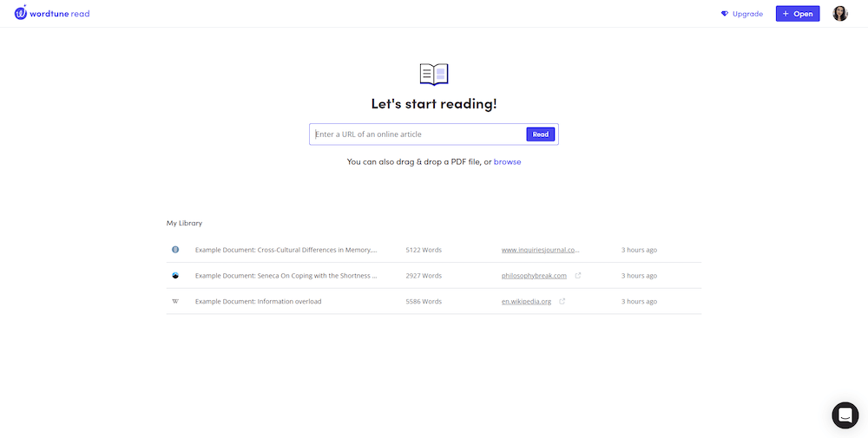Click the browse link to upload a PDF

pos(507,162)
